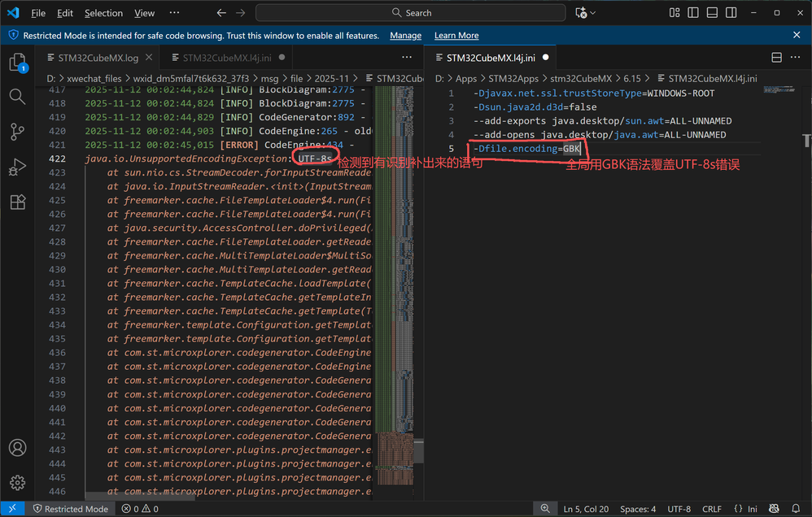Click java.io.UnsupportedEncodingException text

(186, 159)
